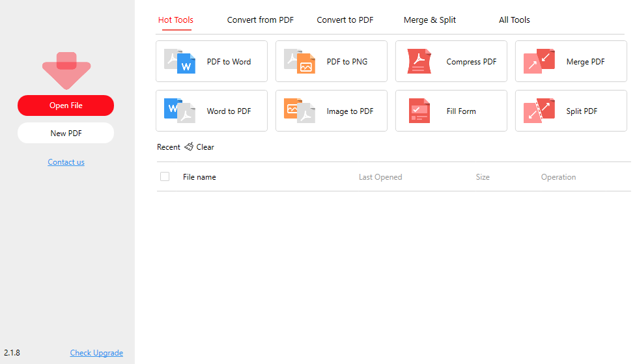Switch to the Hot Tools tab
The image size is (637, 364).
coord(175,20)
